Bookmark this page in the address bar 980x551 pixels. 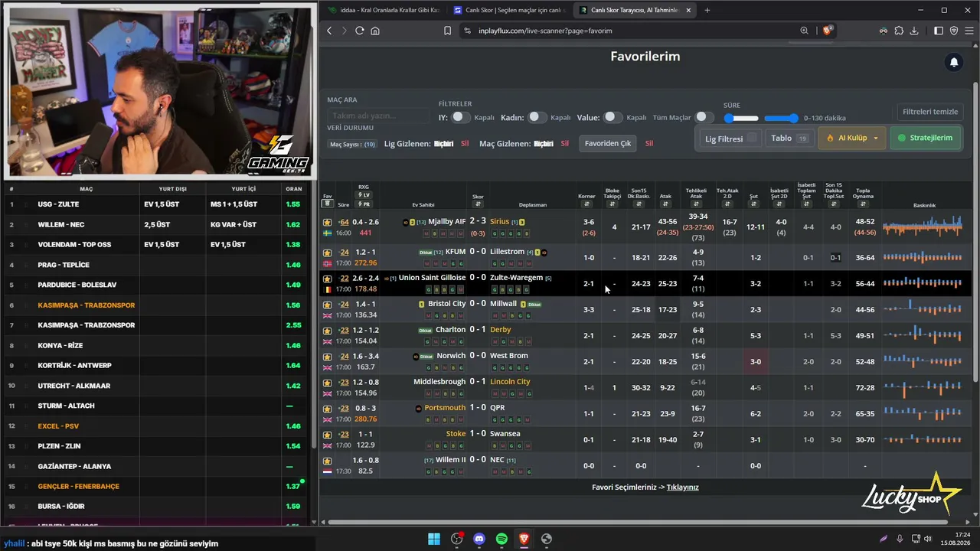447,31
